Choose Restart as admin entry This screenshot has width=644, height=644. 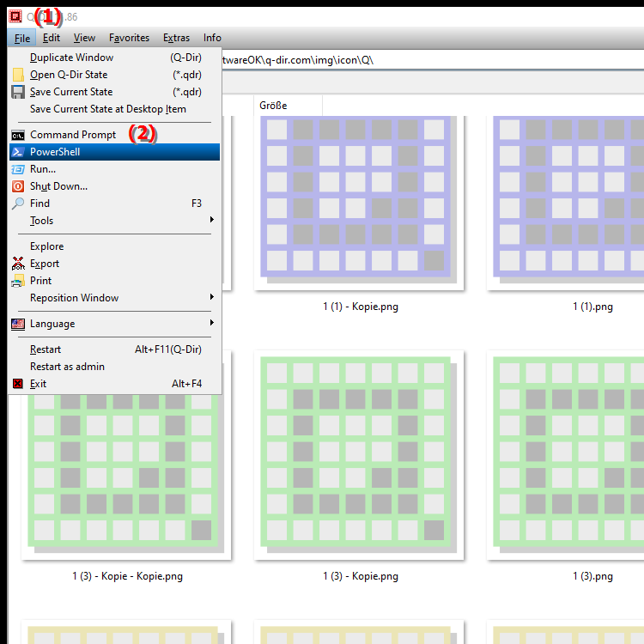coord(114,367)
